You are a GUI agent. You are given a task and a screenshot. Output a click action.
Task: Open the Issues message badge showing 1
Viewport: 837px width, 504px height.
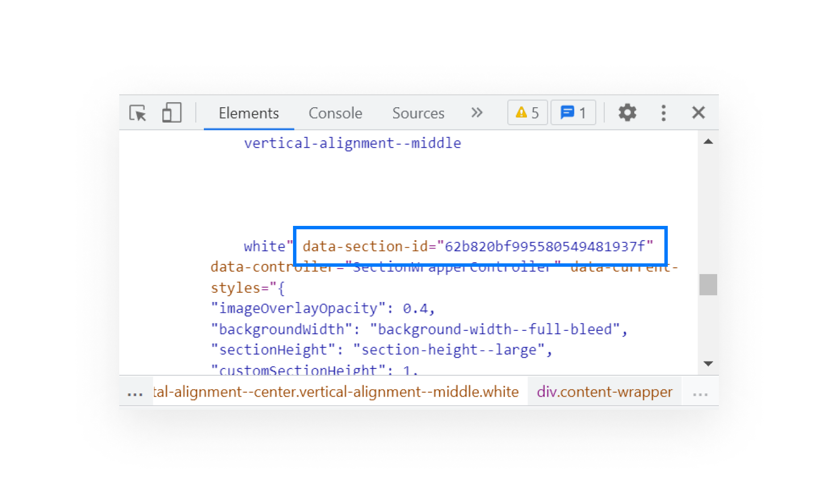573,112
